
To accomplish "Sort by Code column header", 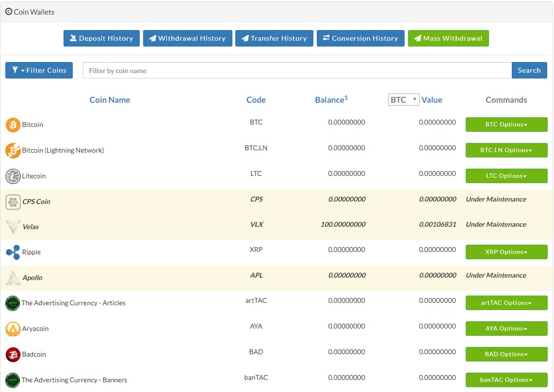I will [x=256, y=100].
